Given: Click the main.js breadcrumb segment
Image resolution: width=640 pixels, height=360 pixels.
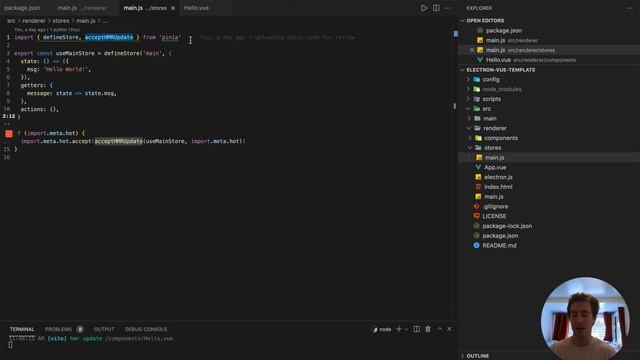Looking at the screenshot, I should click(x=86, y=21).
